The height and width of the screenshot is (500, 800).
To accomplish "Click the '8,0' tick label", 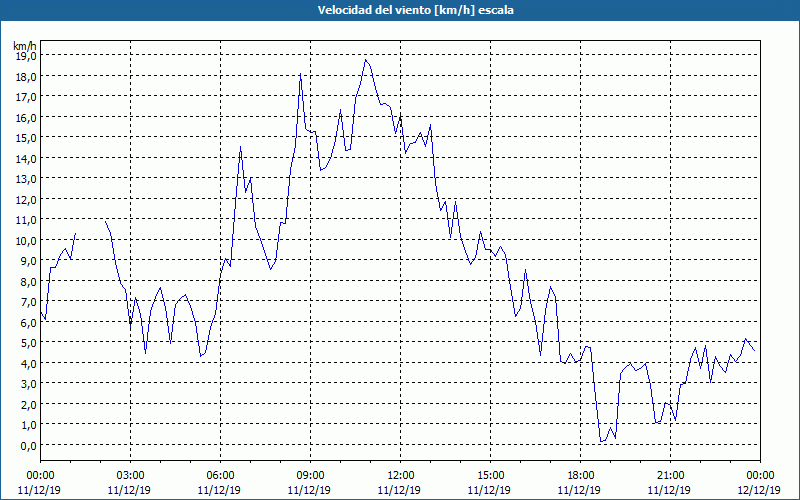I will (28, 281).
